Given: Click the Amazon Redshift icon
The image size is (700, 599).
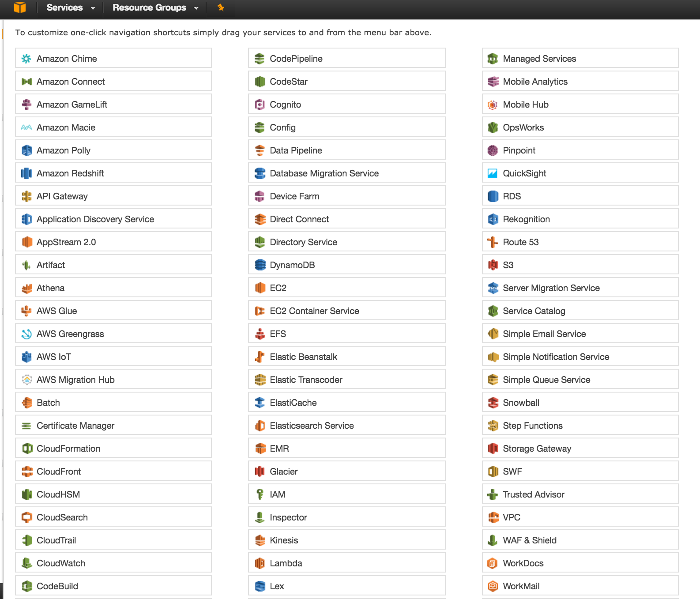Looking at the screenshot, I should (x=26, y=173).
